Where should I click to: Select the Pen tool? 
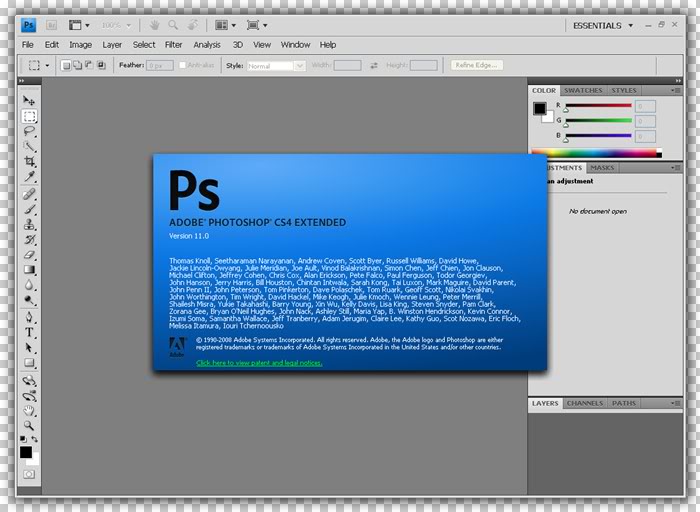[29, 317]
